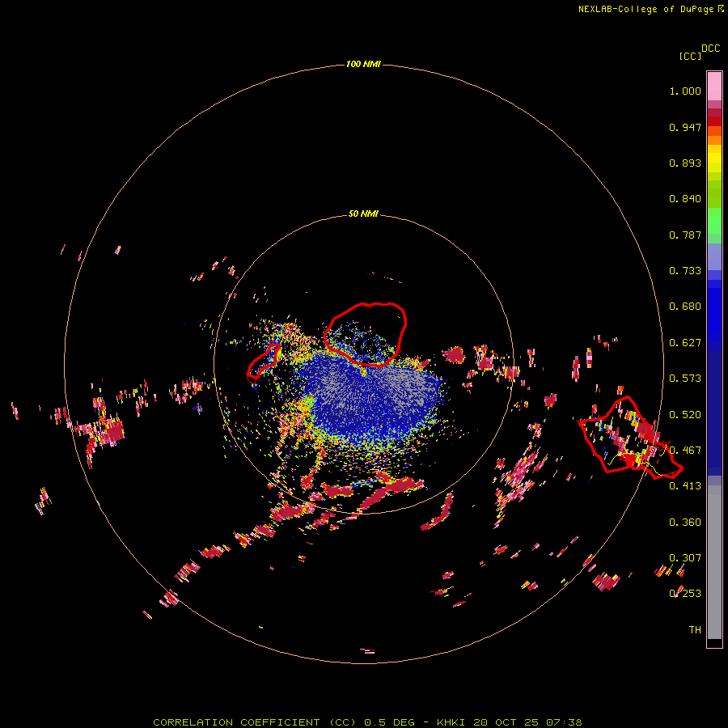Pick the light pink swatch beside 1.000
This screenshot has width=728, height=728.
coord(714,87)
